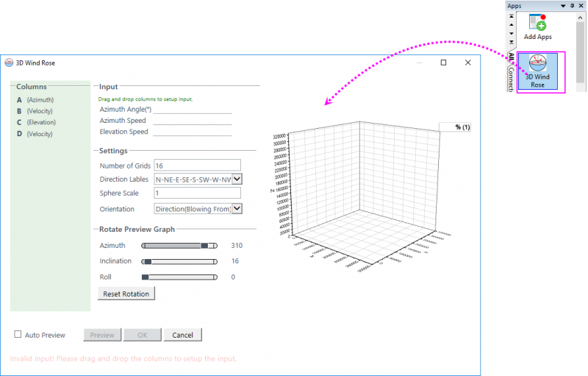Click the 3D Wind Rose title bar icon

pyautogui.click(x=9, y=63)
